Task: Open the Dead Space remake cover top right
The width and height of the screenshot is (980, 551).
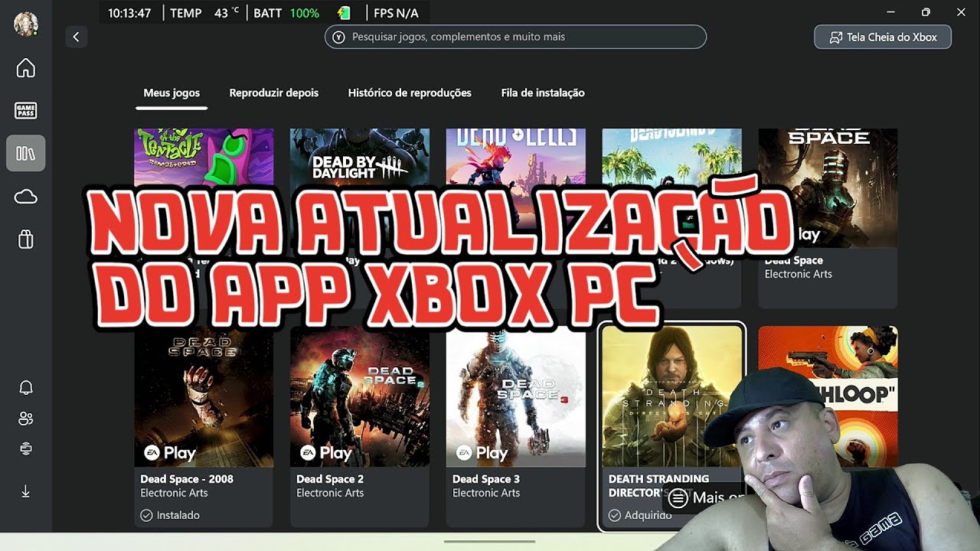Action: point(828,187)
